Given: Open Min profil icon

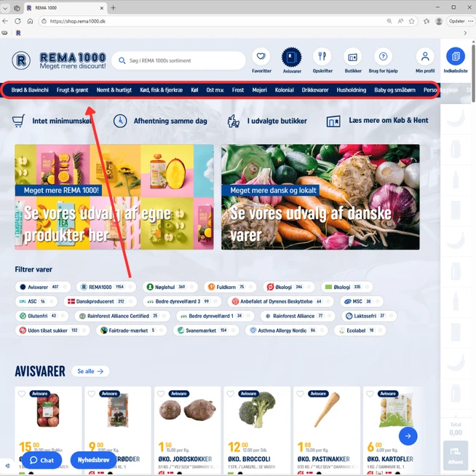Looking at the screenshot, I should point(424,57).
